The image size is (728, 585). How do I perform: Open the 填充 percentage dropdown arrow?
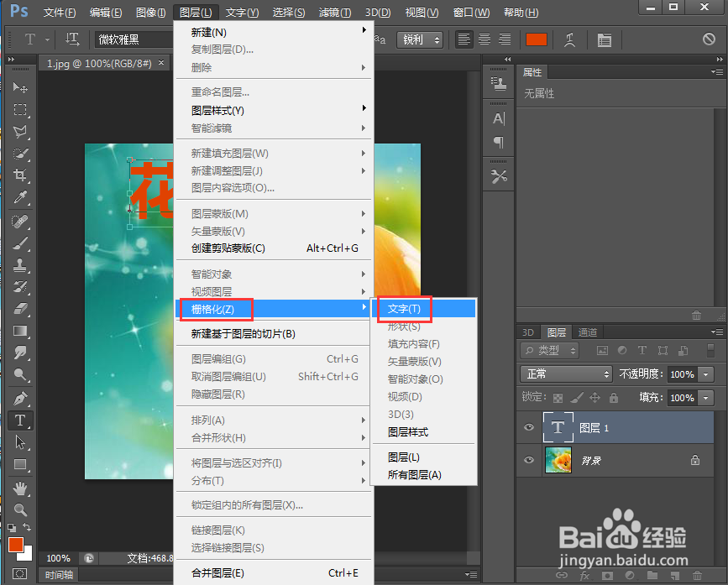point(706,398)
